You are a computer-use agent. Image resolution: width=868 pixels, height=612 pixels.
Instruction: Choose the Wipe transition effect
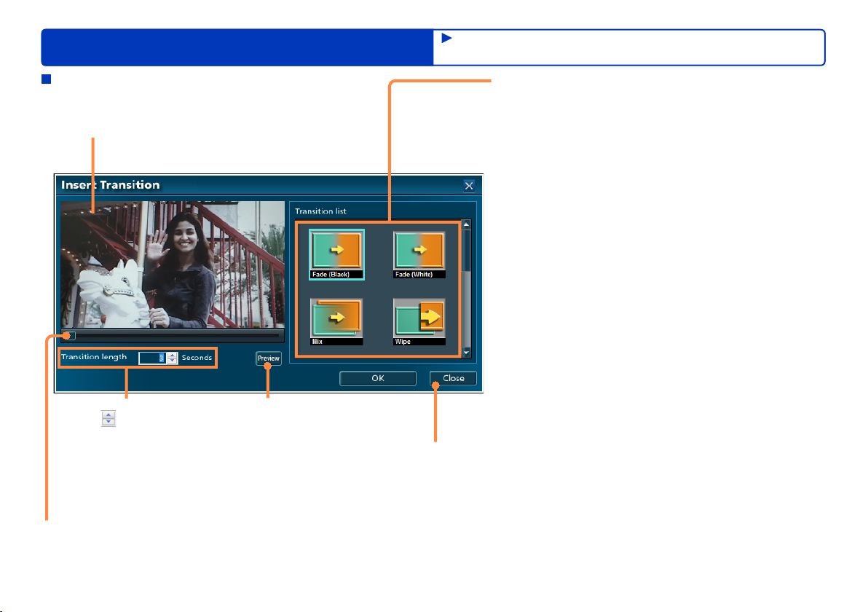coord(419,322)
